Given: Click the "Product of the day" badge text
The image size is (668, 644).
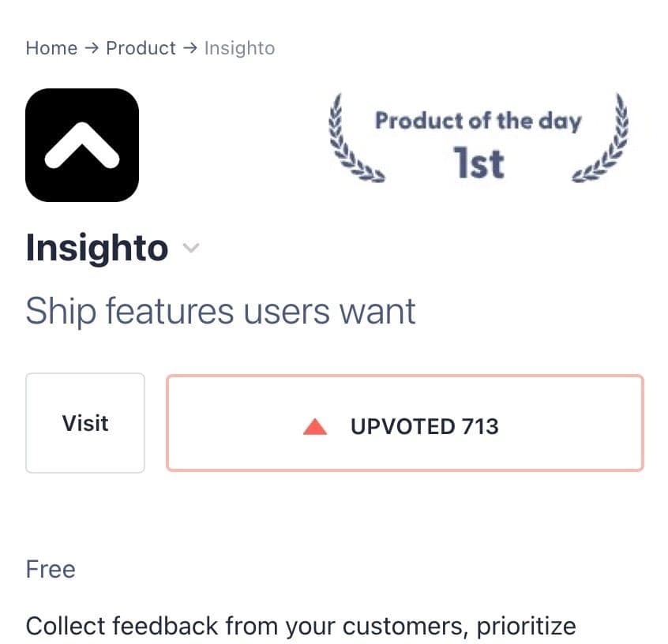Looking at the screenshot, I should click(x=478, y=121).
